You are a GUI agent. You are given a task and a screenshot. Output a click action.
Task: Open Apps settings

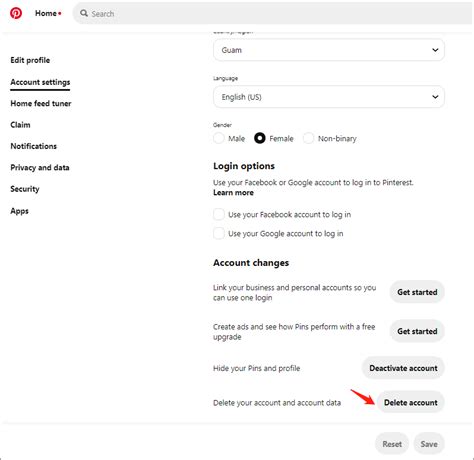click(19, 211)
